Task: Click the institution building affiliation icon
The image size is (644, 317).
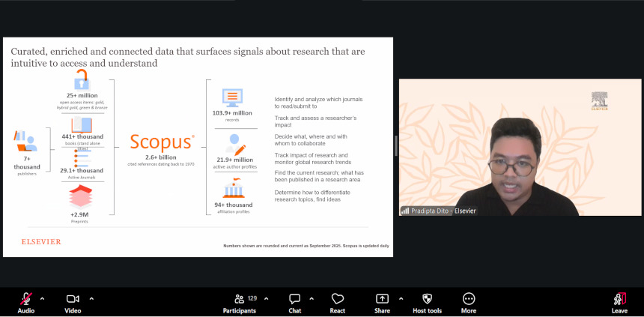Action: pos(234,188)
